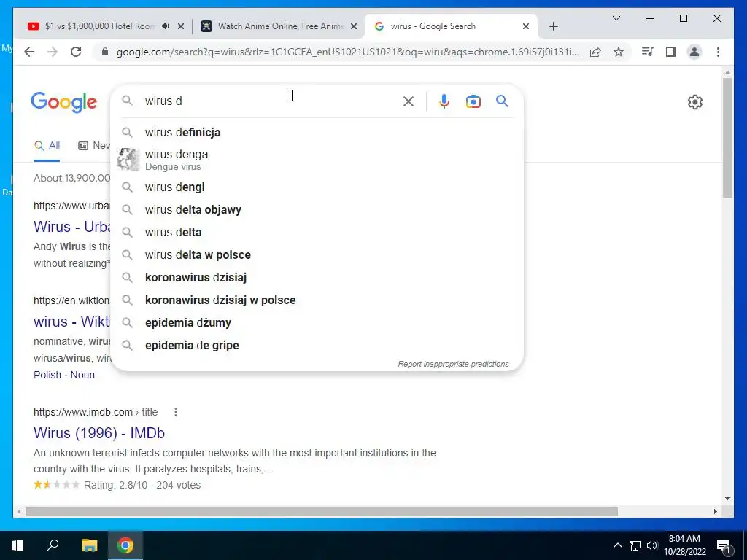747x560 pixels.
Task: Close the wirus Google Search tab
Action: (x=525, y=26)
